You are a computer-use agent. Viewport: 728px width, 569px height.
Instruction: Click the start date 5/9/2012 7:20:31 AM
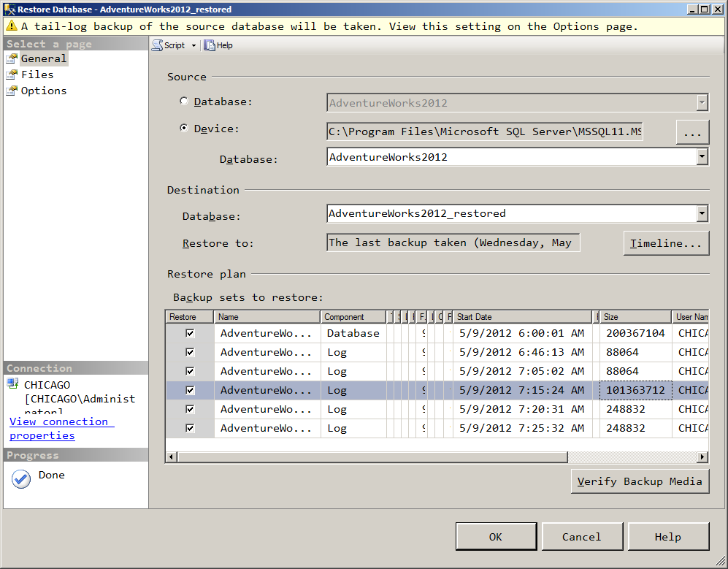521,409
